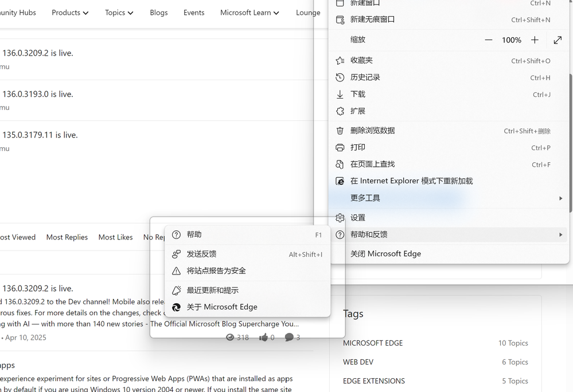Click the 100% zoom level value
Viewport: 573px width, 392px height.
click(511, 40)
